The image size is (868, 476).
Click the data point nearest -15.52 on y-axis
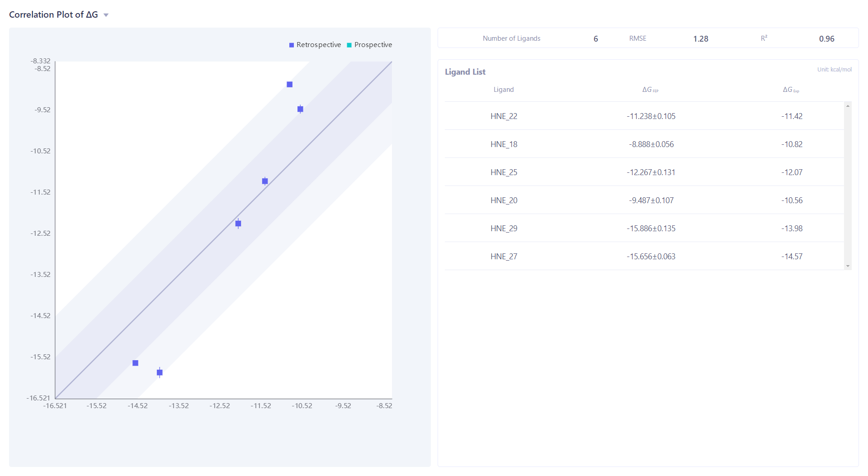135,363
